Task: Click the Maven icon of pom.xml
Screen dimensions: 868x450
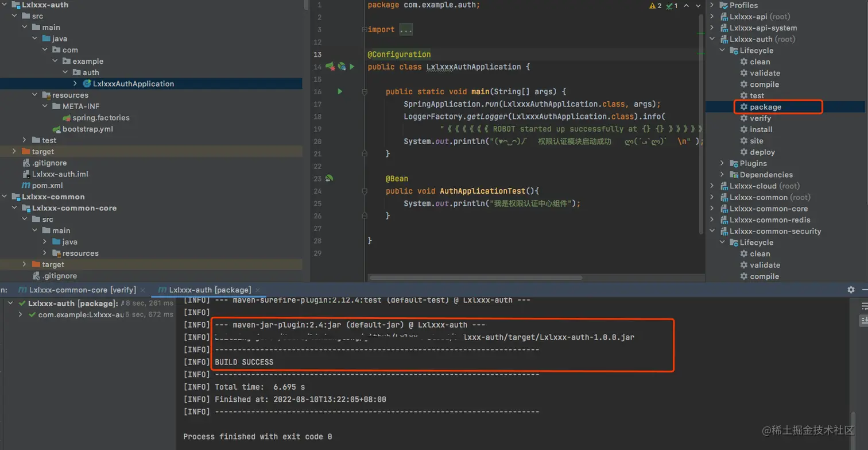Action: pyautogui.click(x=26, y=186)
